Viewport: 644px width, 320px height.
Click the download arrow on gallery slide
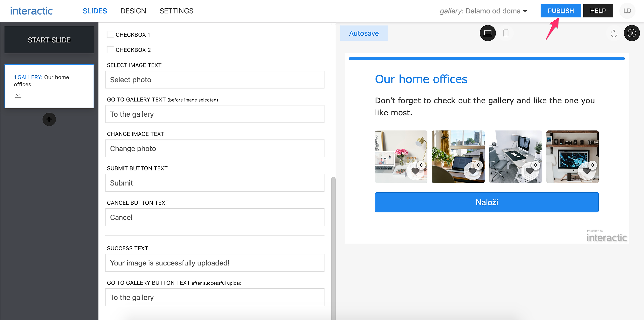coord(18,95)
